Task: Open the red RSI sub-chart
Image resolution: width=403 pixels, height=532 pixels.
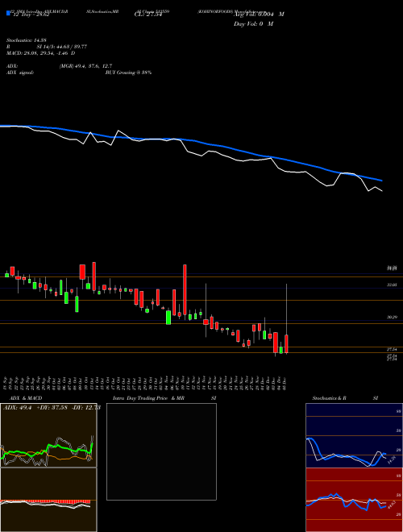Action: [354, 500]
